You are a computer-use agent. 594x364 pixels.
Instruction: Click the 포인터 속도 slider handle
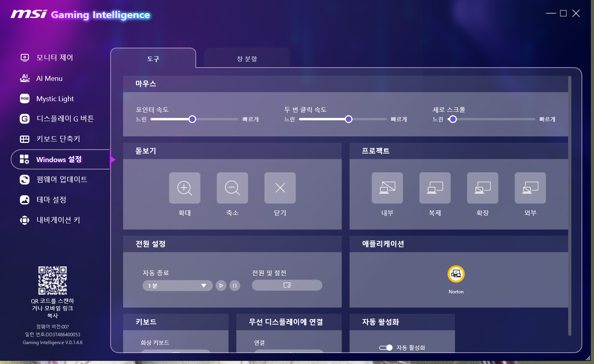[192, 119]
